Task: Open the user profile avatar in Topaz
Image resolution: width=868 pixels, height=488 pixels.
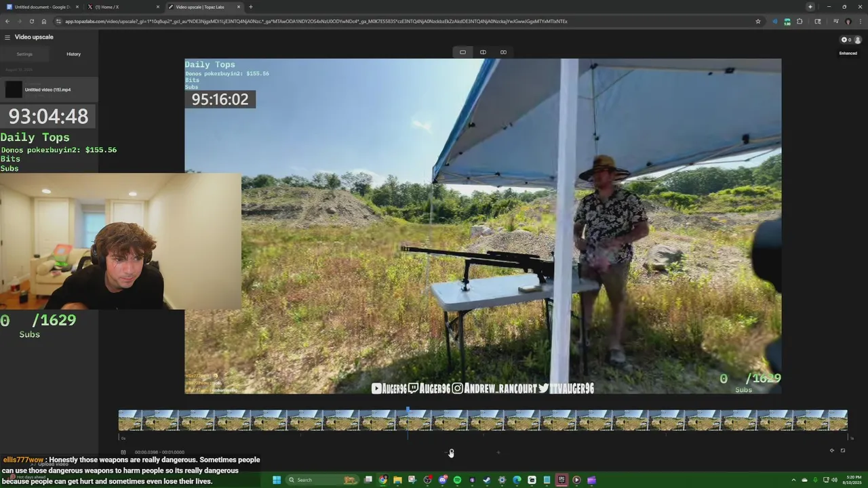Action: 858,40
